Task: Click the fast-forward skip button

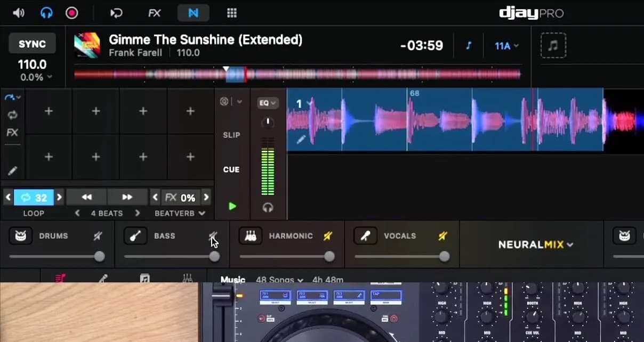Action: point(127,198)
